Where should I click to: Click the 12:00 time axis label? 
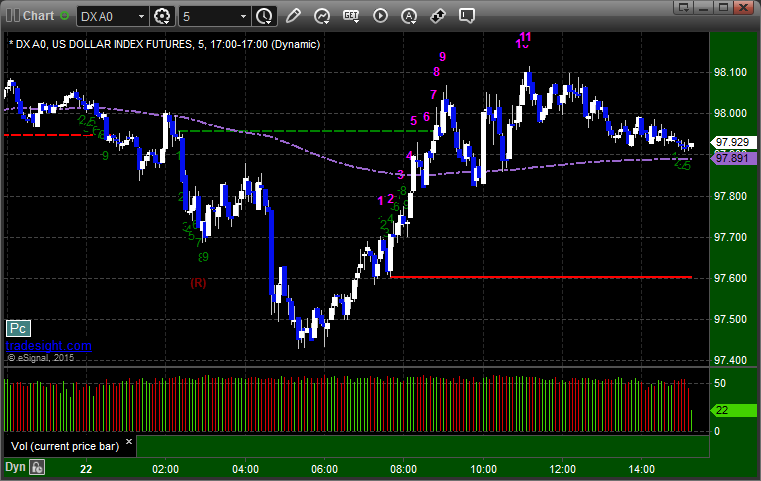(562, 469)
